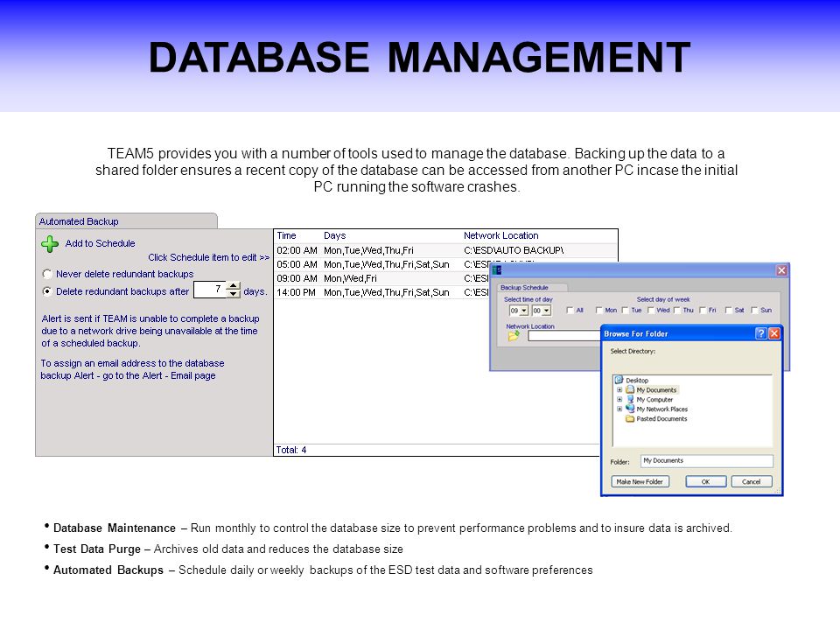Click the help question mark in Browse For Folder
The width and height of the screenshot is (840, 630).
760,333
